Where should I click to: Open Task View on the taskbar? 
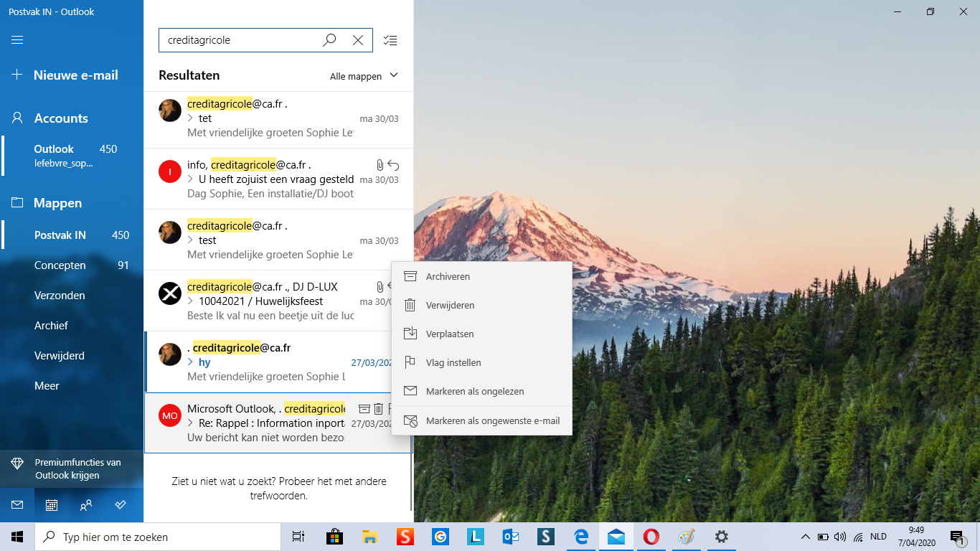298,537
